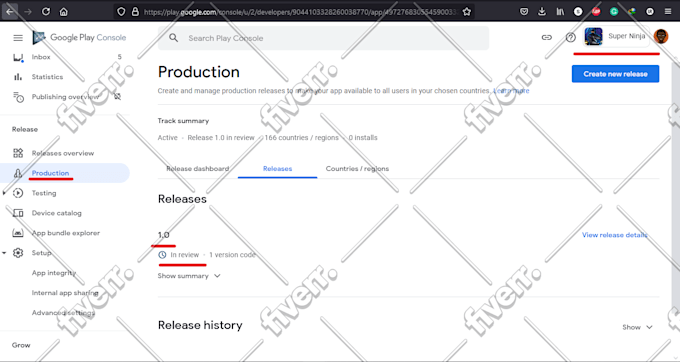Expand Show summary for release 1.0
680x362 pixels.
(x=189, y=276)
